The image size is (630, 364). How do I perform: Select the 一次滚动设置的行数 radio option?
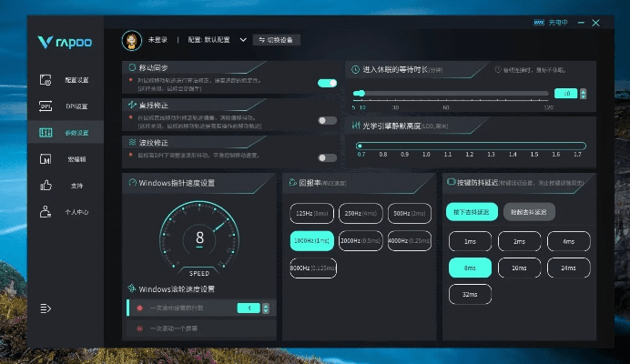point(139,308)
